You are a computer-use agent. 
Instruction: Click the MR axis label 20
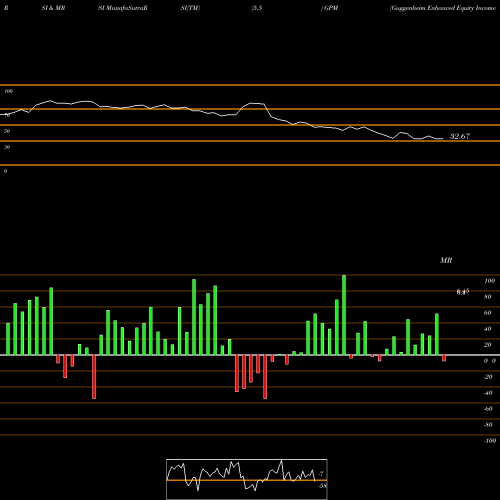click(488, 345)
